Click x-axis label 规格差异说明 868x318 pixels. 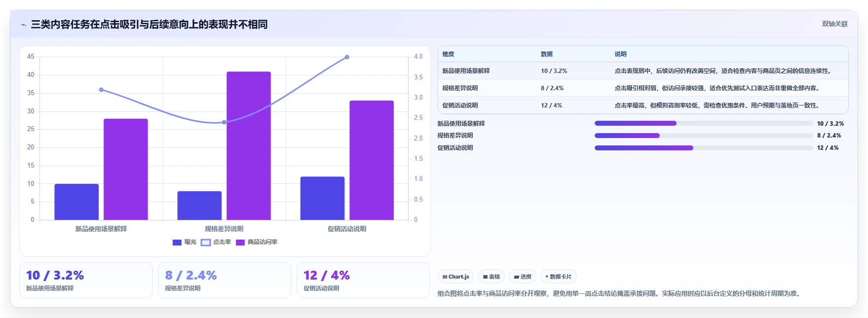224,229
